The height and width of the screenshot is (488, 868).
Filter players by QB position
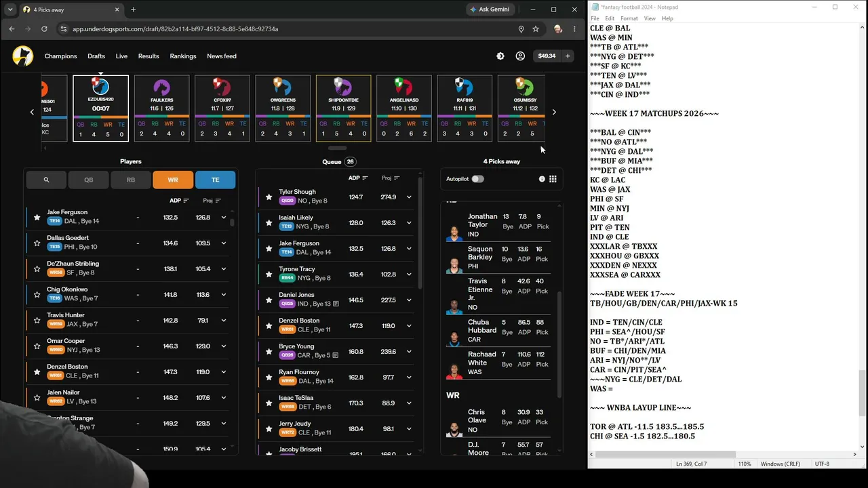pyautogui.click(x=89, y=180)
